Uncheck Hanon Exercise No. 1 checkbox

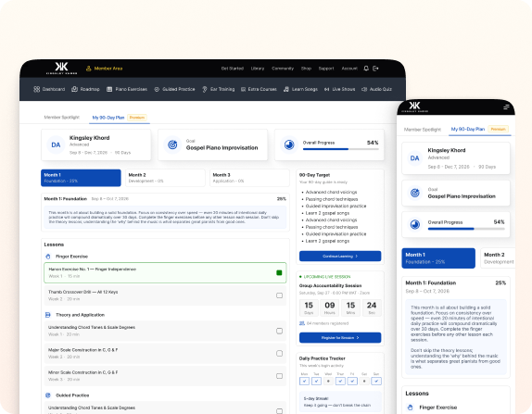click(279, 272)
